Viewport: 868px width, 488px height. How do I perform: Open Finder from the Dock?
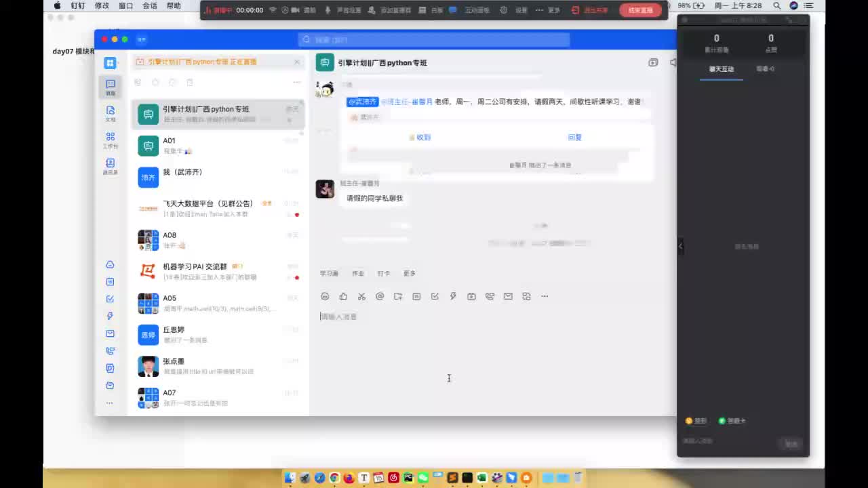pyautogui.click(x=290, y=478)
